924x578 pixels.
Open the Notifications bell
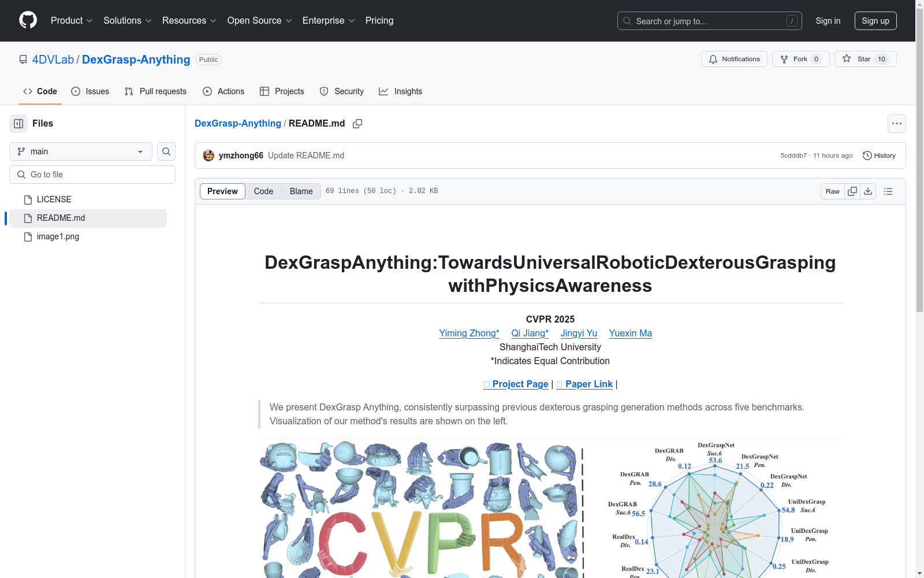tap(734, 58)
